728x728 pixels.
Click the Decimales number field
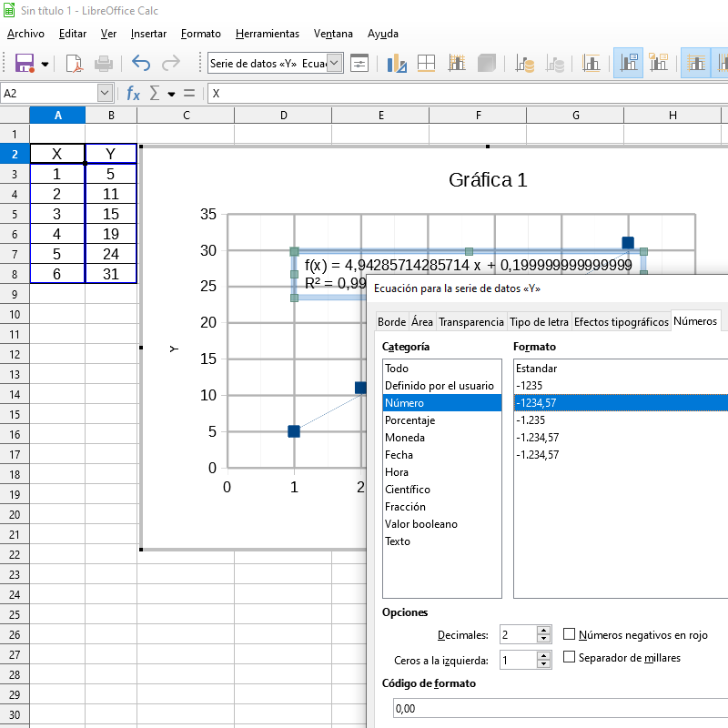coord(518,634)
